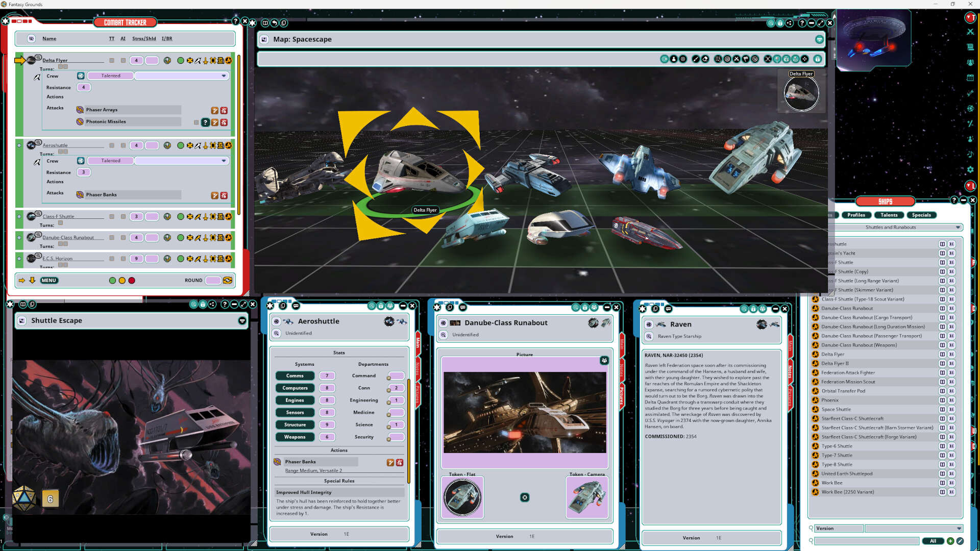Switch to the Profiles tab in Ships
The width and height of the screenshot is (980, 551).
coord(856,215)
